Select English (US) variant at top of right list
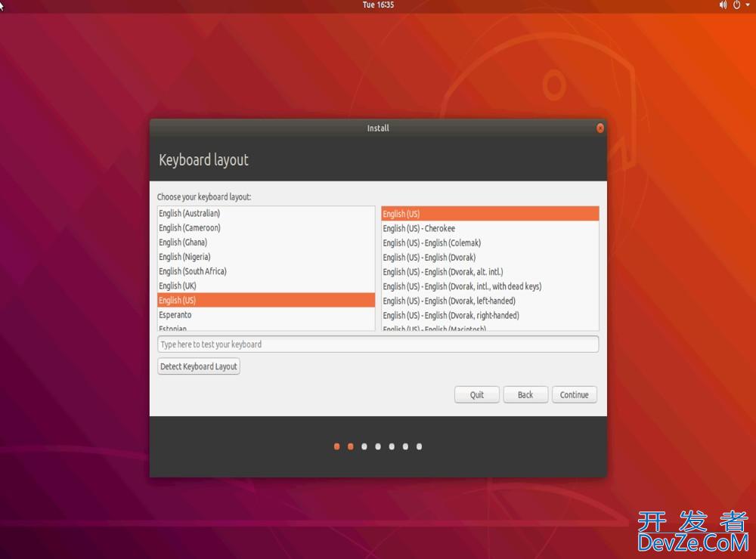 (x=490, y=214)
